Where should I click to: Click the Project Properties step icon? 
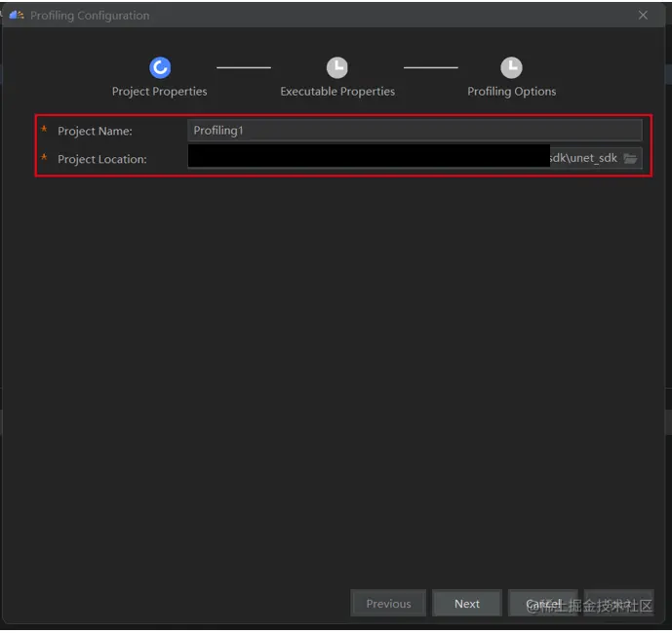(x=160, y=67)
